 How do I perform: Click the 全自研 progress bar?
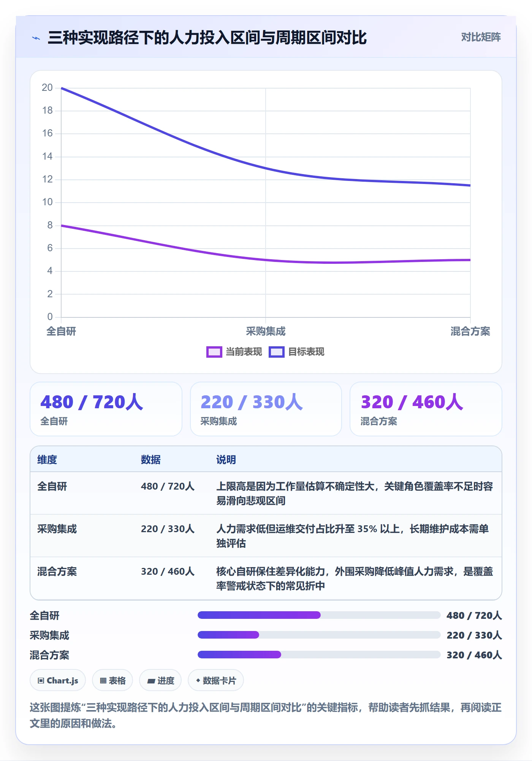tap(319, 615)
